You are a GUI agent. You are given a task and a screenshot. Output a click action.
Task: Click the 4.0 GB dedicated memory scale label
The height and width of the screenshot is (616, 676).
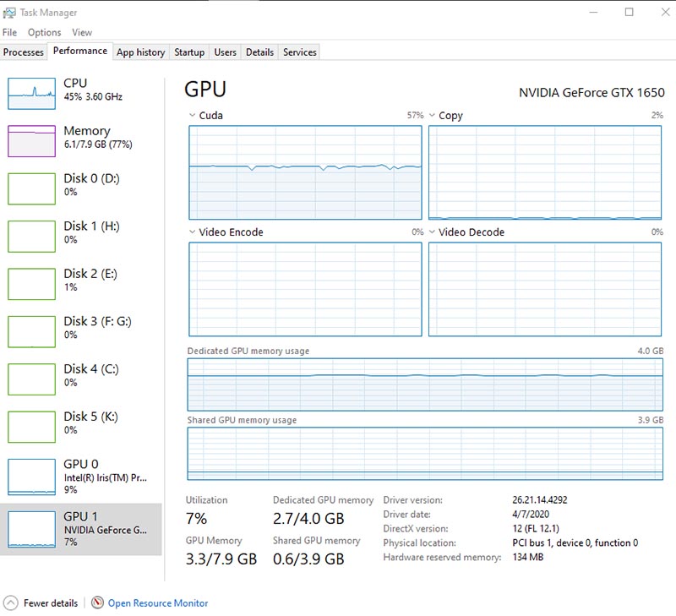[651, 351]
